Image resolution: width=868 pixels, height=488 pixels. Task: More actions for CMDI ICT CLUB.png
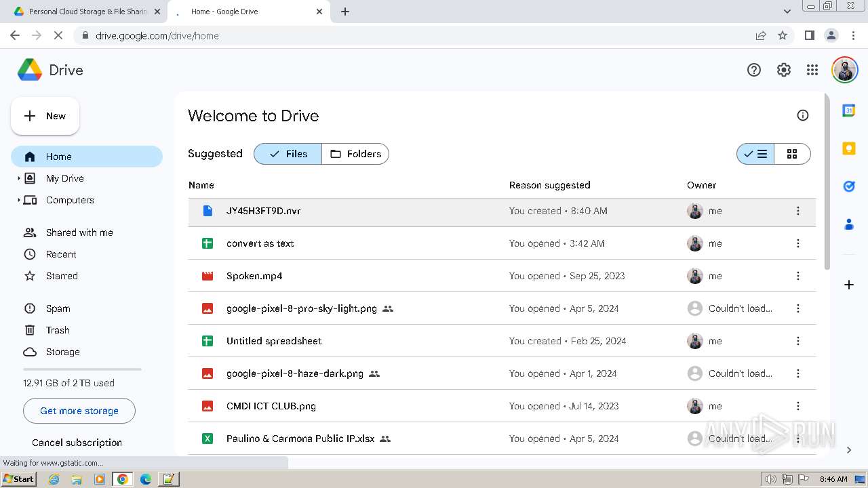(x=798, y=406)
